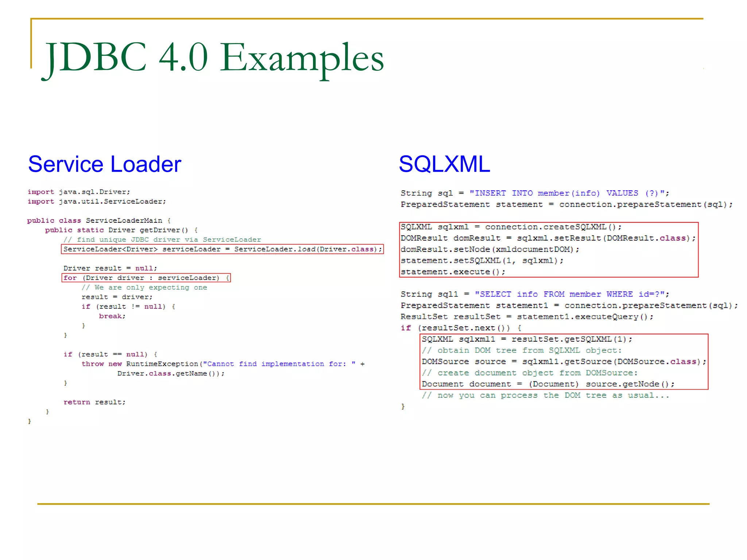Viewport: 747px width, 560px height.
Task: Click 'public static Driver getDriver() {' line
Action: 121,230
